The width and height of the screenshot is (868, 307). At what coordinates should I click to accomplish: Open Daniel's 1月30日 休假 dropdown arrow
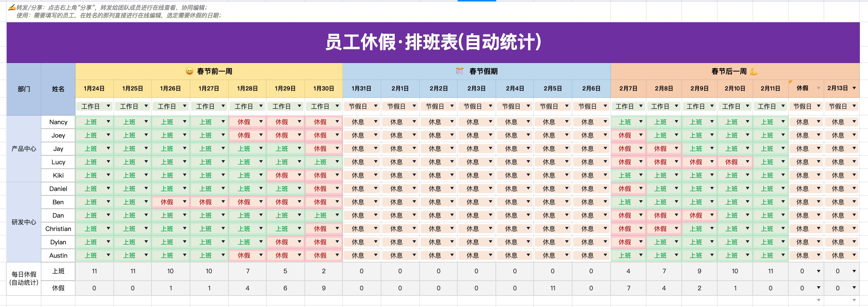tap(337, 188)
